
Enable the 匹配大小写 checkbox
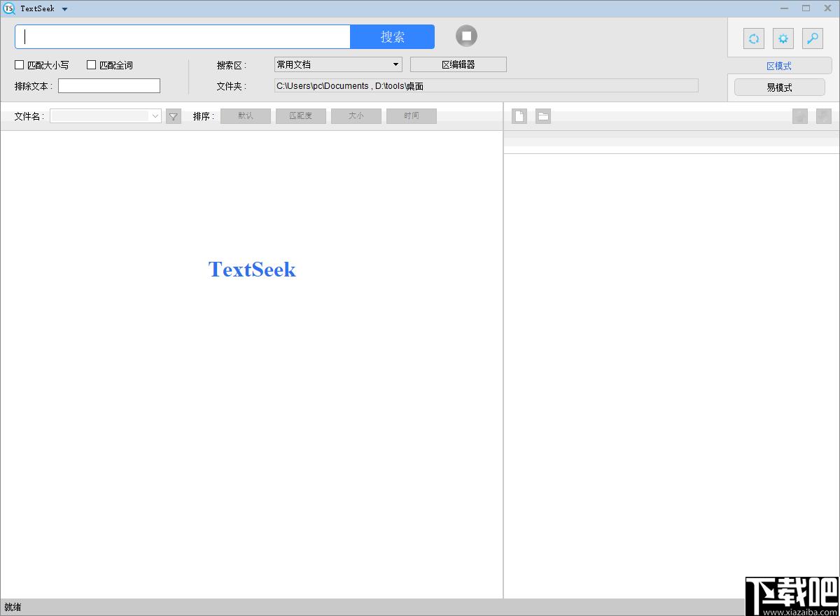tap(20, 65)
